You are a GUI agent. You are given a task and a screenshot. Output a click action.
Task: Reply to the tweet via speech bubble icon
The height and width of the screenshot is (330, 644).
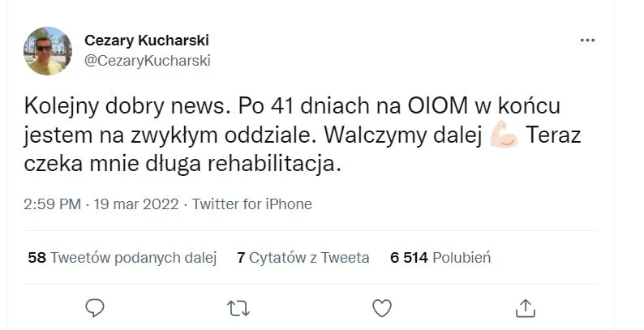tap(95, 307)
